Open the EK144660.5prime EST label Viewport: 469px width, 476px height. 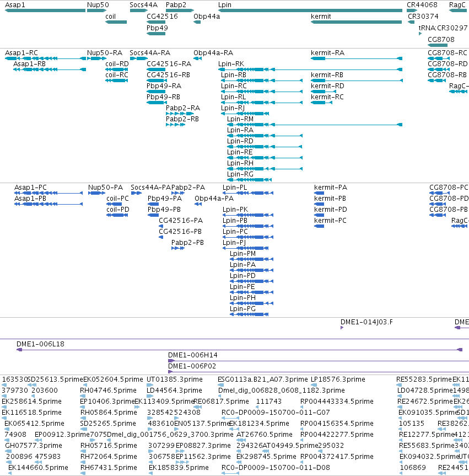coord(38,468)
